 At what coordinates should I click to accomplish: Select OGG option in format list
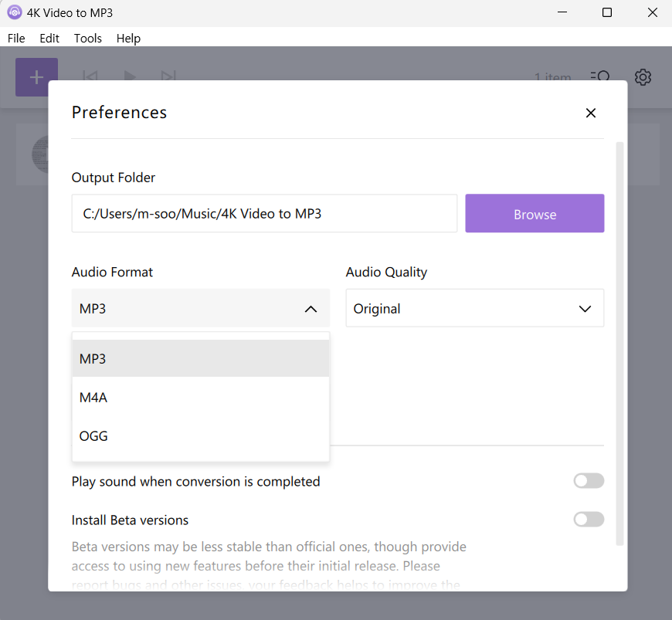point(201,435)
